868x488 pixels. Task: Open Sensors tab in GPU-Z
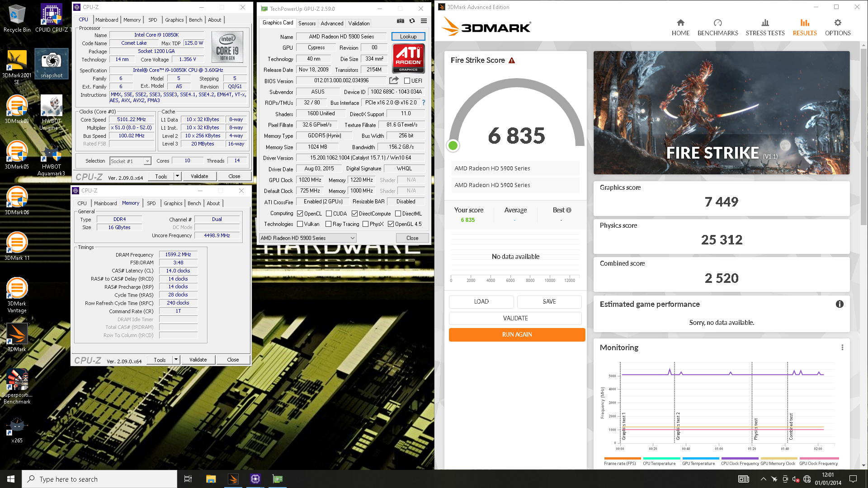[x=307, y=23]
